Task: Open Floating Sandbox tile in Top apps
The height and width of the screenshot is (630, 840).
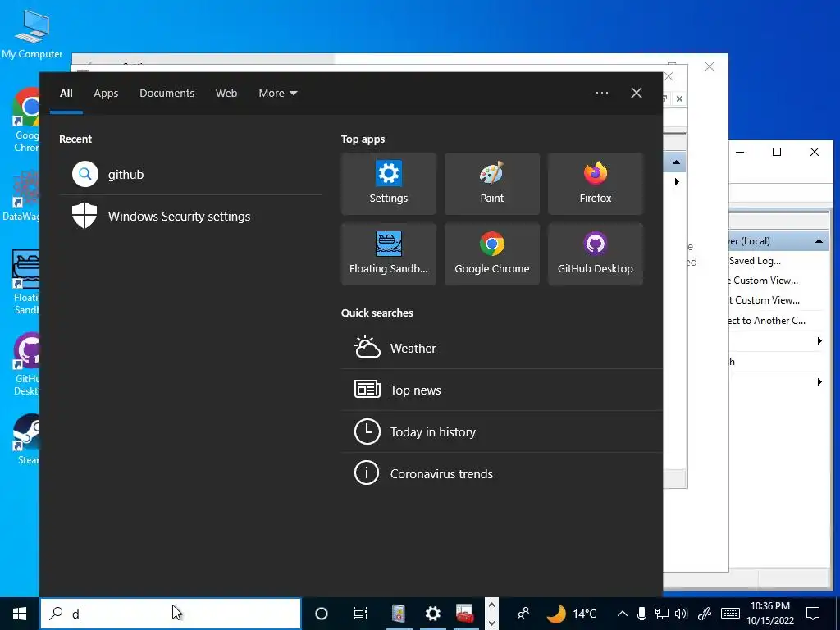Action: pyautogui.click(x=388, y=254)
